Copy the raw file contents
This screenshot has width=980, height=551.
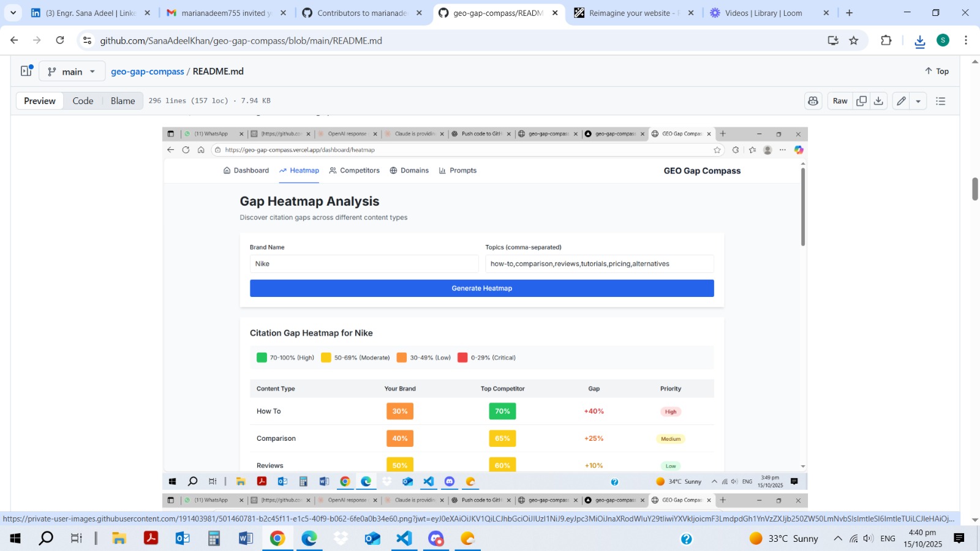point(861,101)
